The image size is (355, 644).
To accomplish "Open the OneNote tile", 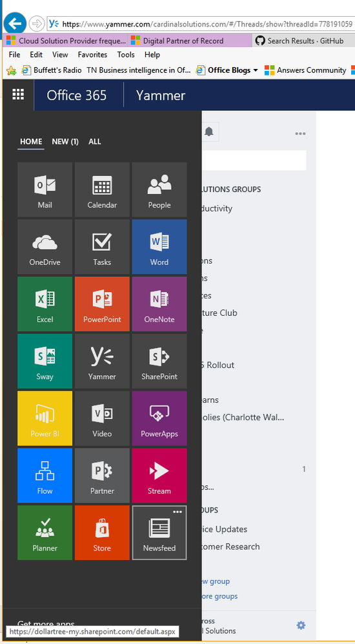I will (159, 304).
